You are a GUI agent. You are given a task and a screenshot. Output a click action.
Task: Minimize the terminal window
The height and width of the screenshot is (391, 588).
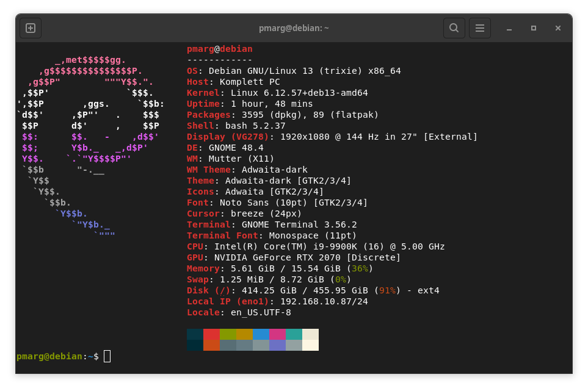pyautogui.click(x=509, y=28)
